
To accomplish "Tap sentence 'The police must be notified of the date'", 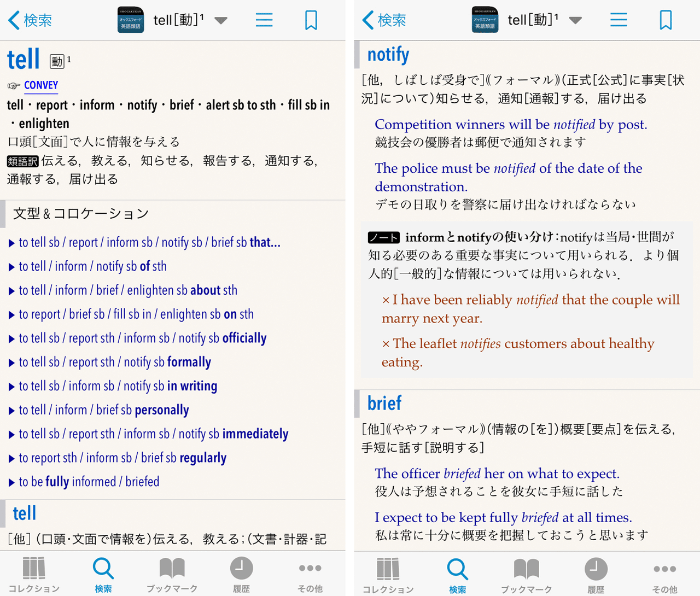I will (x=509, y=177).
